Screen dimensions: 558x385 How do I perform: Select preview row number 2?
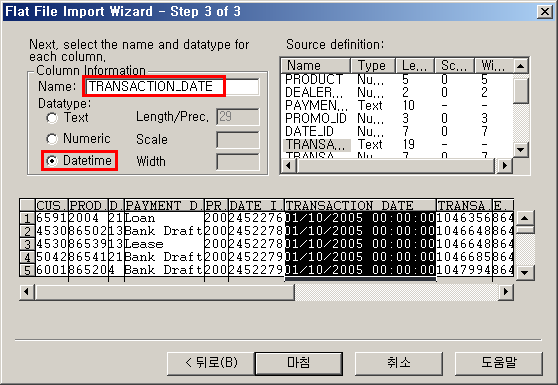[27, 231]
